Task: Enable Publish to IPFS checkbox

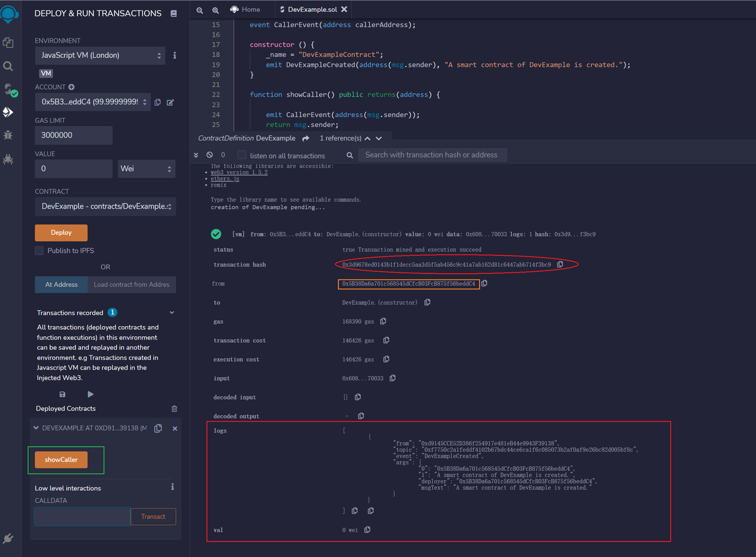Action: [40, 250]
